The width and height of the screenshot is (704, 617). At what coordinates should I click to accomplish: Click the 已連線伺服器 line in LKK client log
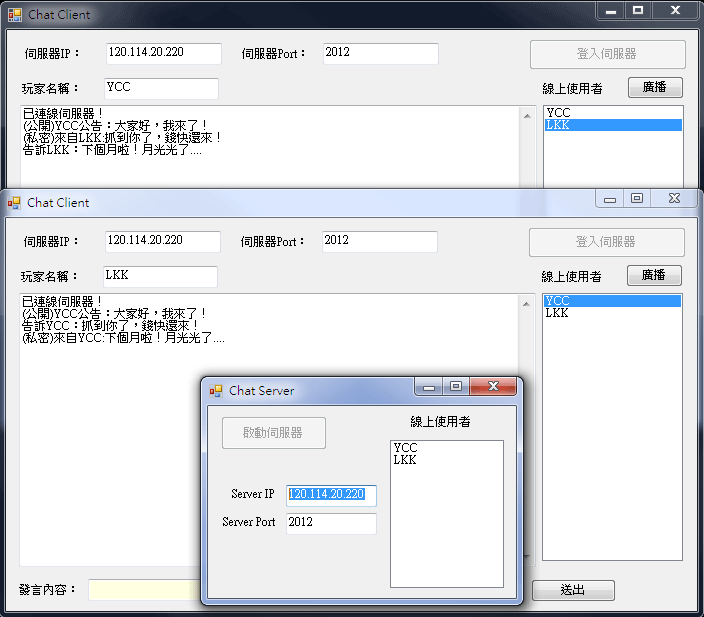point(62,301)
